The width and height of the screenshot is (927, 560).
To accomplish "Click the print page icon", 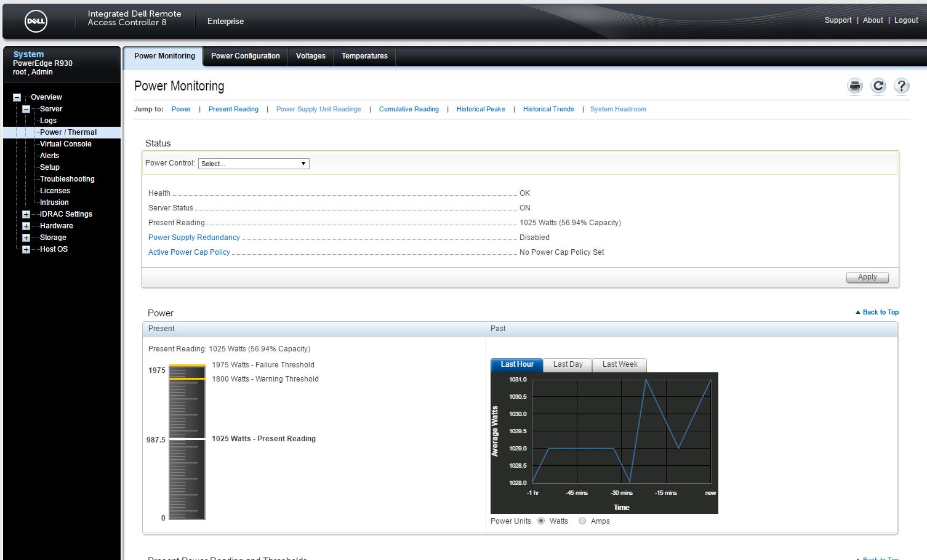I will 855,86.
